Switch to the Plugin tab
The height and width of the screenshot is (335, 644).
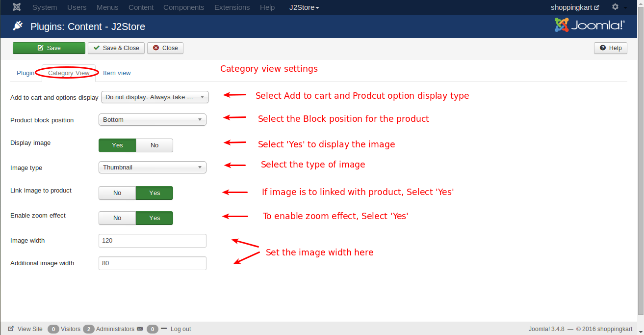point(26,73)
